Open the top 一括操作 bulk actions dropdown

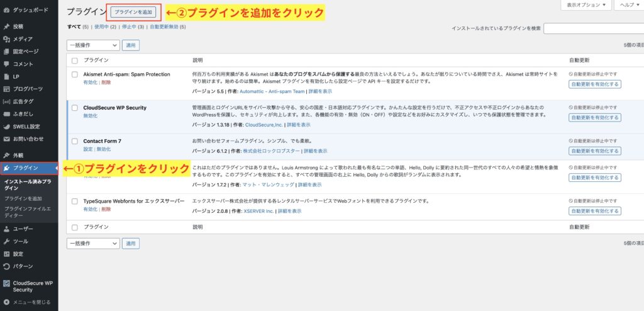[x=93, y=45]
